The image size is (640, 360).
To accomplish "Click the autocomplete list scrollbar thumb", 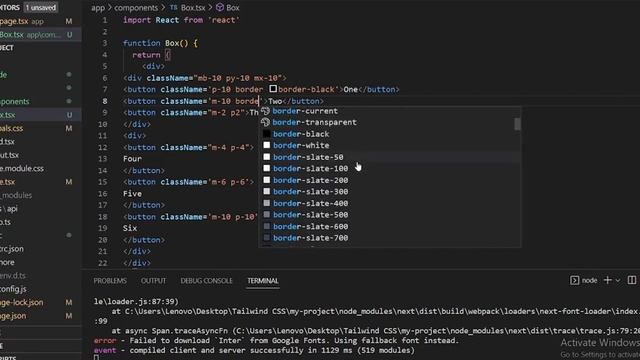I will pyautogui.click(x=517, y=124).
